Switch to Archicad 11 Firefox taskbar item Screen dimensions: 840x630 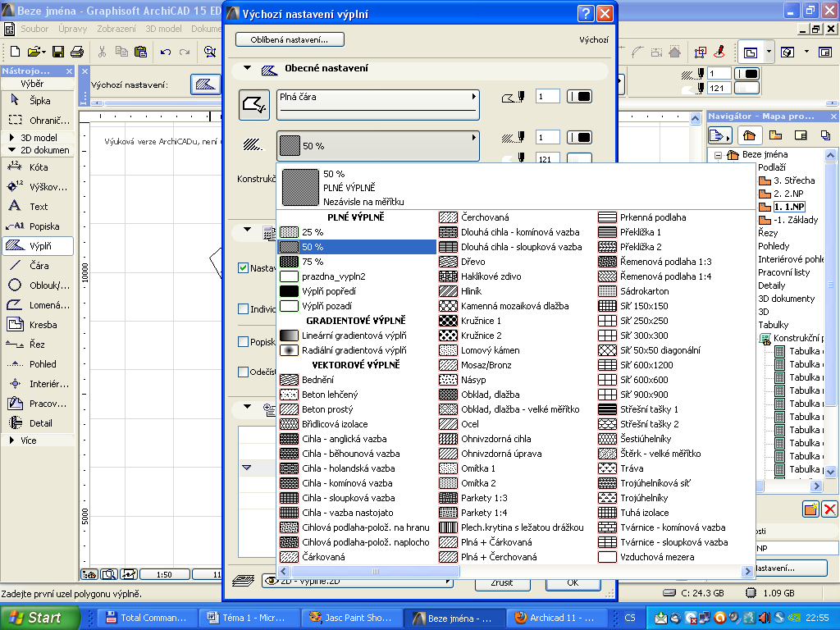coord(555,618)
